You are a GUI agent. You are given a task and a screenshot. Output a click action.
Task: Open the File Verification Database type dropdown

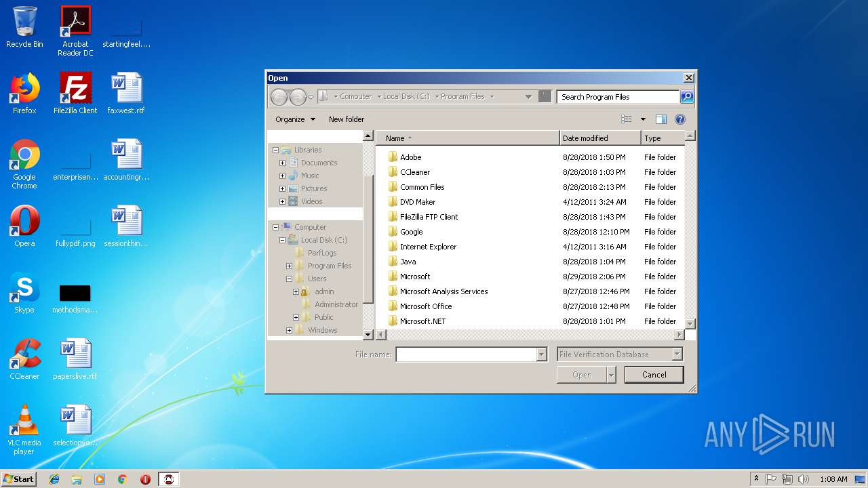pos(676,354)
